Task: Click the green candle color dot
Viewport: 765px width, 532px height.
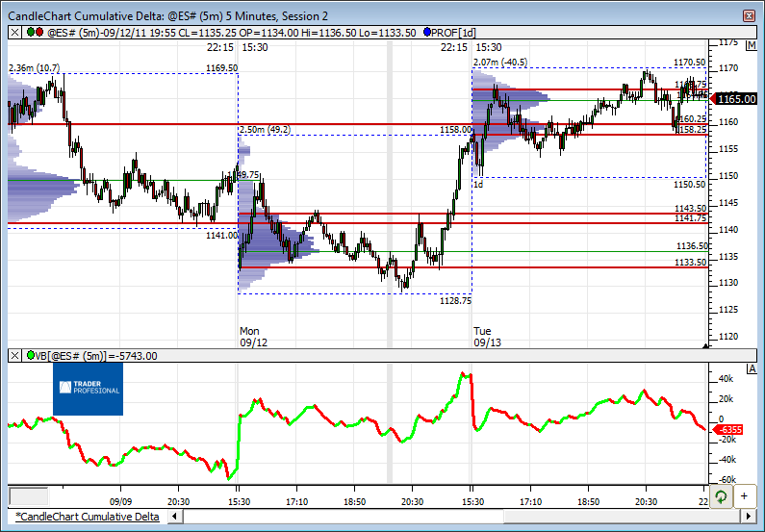Action: point(31,32)
